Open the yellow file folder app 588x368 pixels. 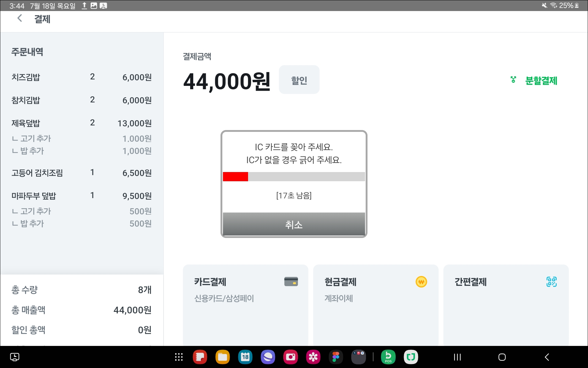tap(223, 357)
